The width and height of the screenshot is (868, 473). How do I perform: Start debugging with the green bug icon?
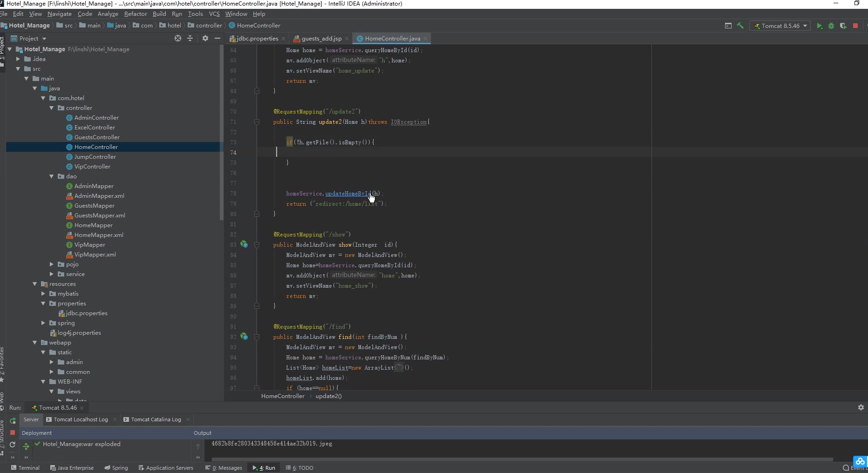coord(831,26)
